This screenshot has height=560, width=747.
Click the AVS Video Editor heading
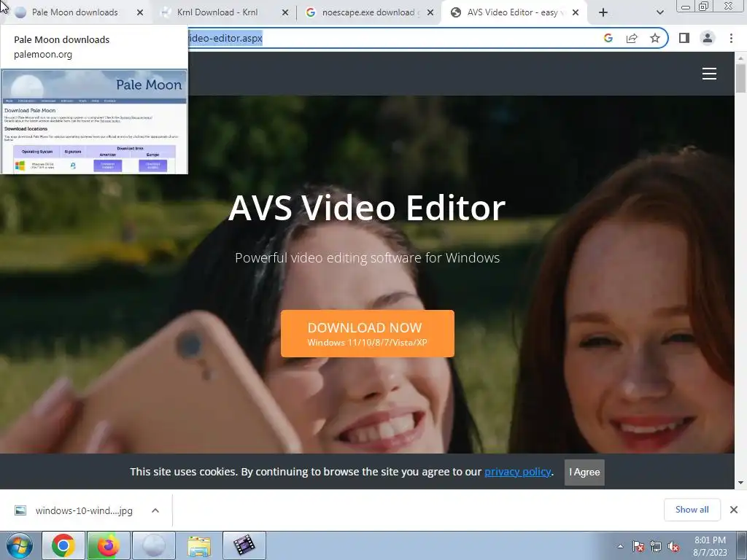[367, 208]
